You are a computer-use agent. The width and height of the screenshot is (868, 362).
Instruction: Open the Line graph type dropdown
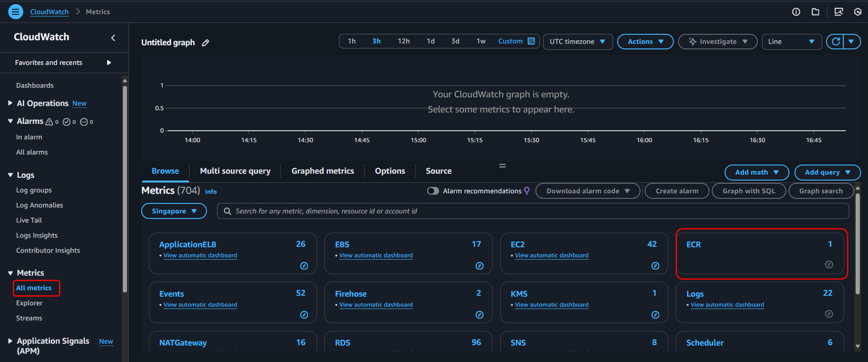tap(792, 42)
